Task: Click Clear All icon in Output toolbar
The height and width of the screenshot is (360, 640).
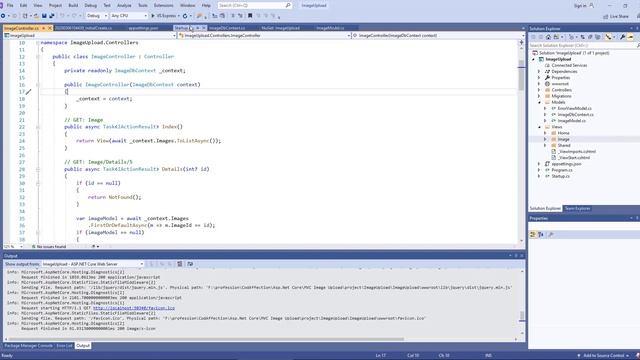Action: coord(180,264)
